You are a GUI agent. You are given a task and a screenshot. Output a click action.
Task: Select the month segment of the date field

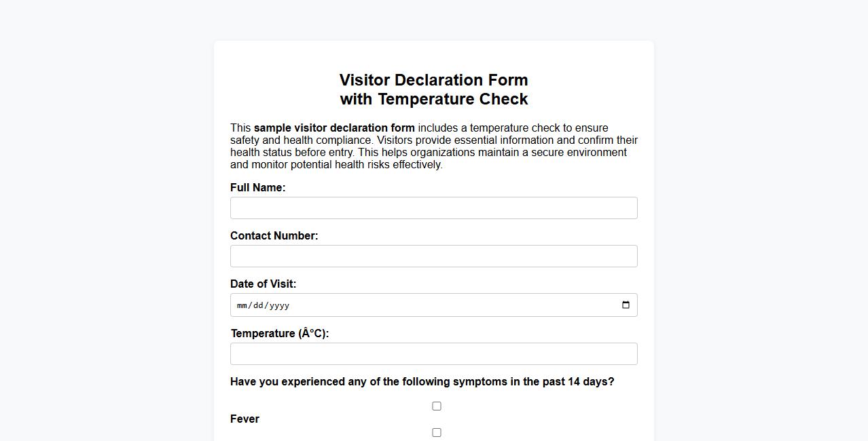coord(242,305)
